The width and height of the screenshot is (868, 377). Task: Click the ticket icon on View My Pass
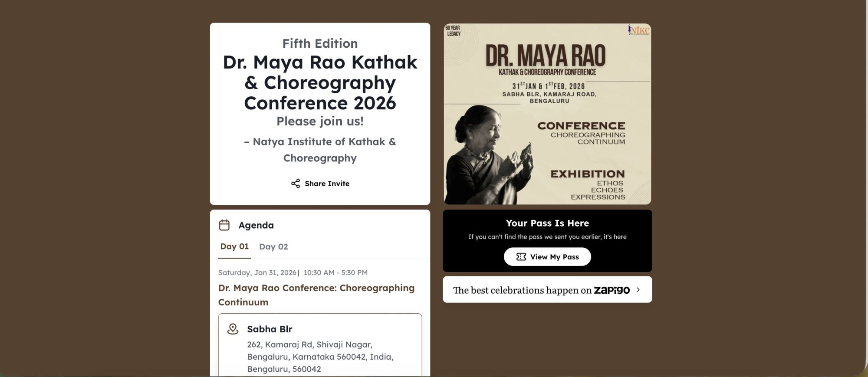click(x=521, y=257)
